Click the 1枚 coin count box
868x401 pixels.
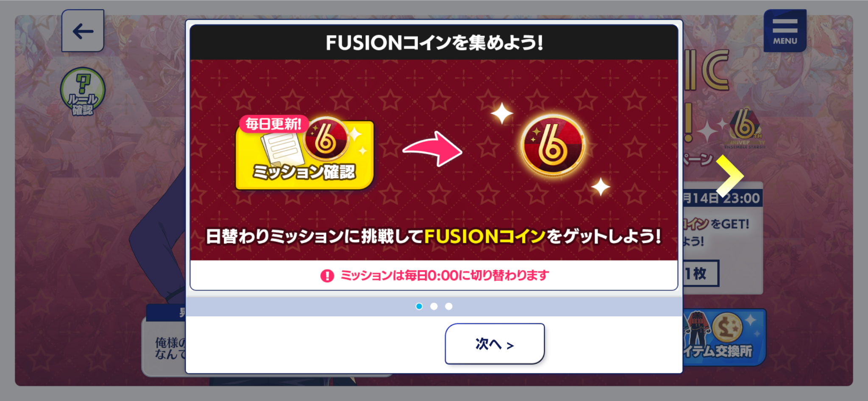pos(701,273)
